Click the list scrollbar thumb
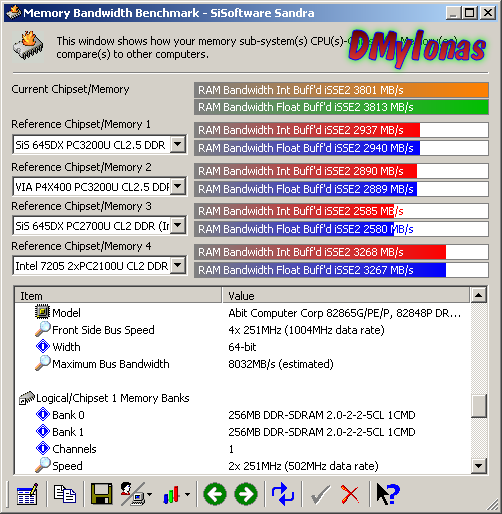502x514 pixels. pos(479,406)
